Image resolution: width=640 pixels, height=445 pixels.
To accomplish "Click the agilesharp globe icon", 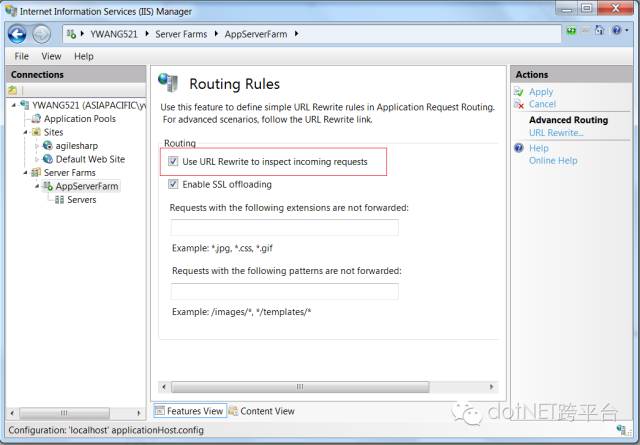I will 48,145.
